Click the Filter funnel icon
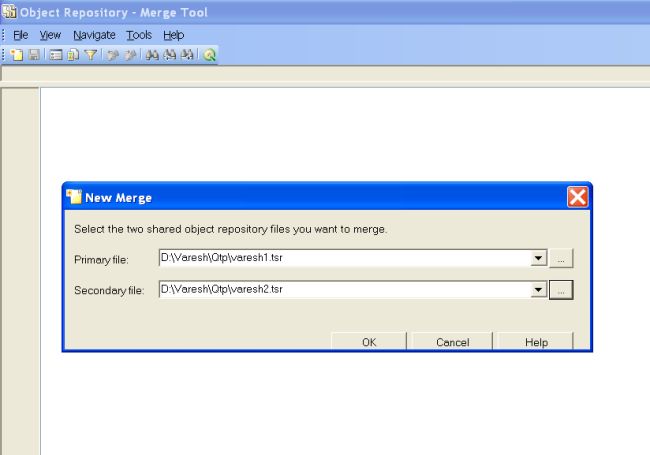This screenshot has width=650, height=455. [x=90, y=55]
